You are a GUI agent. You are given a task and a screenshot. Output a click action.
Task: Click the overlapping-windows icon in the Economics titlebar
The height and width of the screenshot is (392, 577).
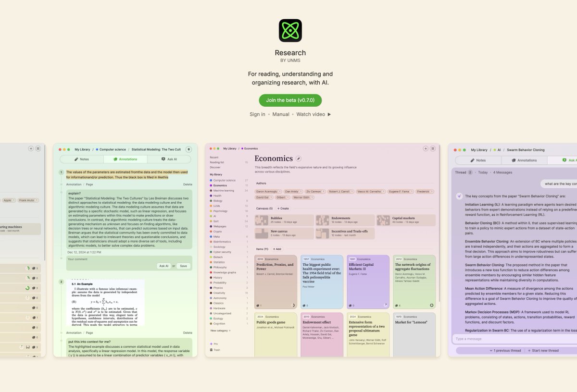point(432,148)
